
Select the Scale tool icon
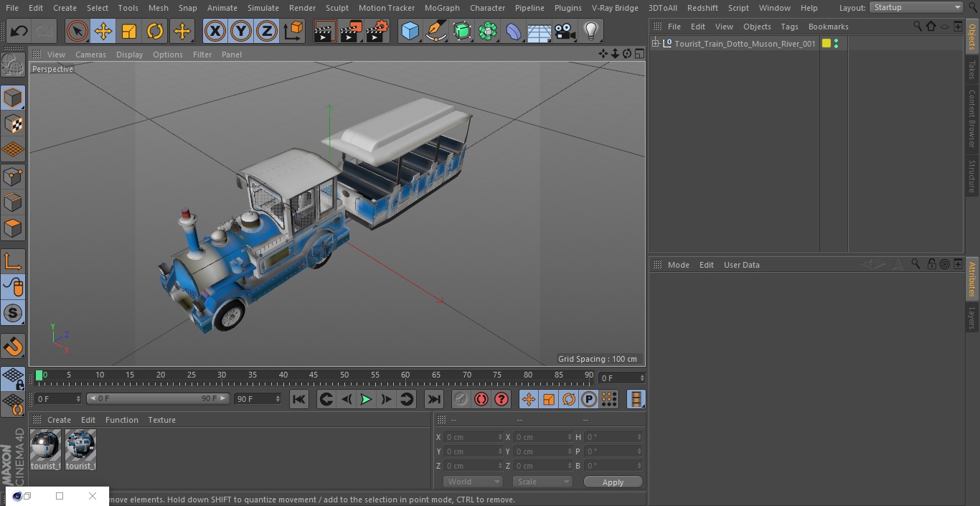tap(129, 31)
